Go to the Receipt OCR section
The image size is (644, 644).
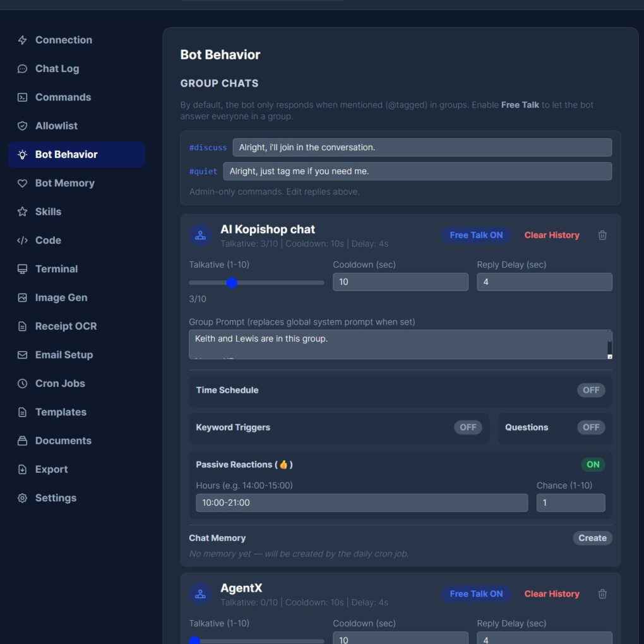pos(66,326)
